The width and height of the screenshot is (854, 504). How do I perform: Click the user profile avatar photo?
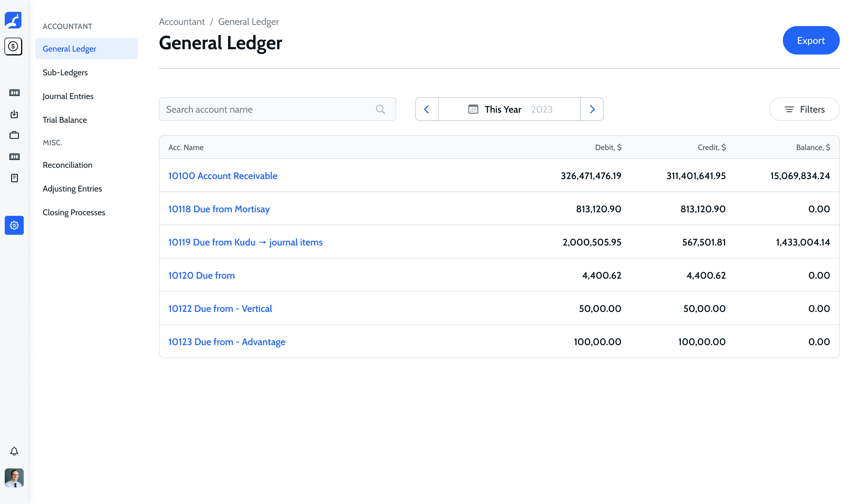tap(14, 478)
